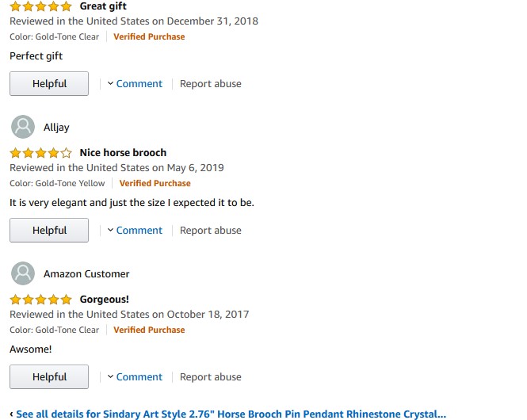Click Amazon Customer's profile avatar icon
Image resolution: width=527 pixels, height=420 pixels.
(23, 273)
